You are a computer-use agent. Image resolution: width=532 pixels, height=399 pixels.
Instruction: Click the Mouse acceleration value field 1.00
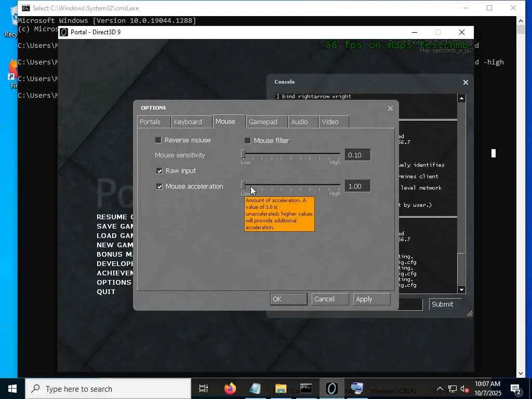[357, 187]
